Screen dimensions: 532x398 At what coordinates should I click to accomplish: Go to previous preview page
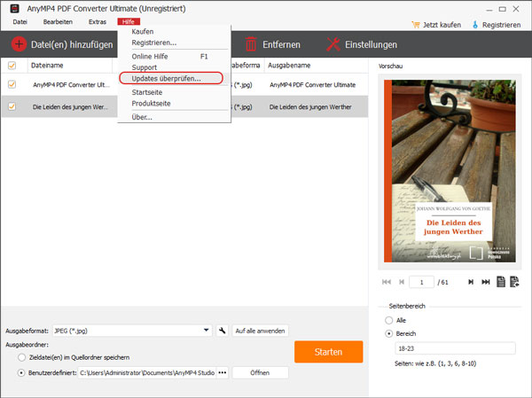tap(402, 282)
